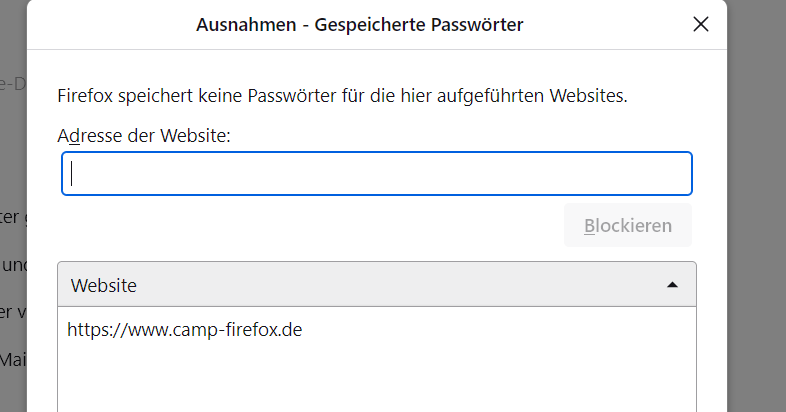Image resolution: width=786 pixels, height=412 pixels.
Task: Click the dimmed 'er v' text behind dialog
Action: [13, 311]
